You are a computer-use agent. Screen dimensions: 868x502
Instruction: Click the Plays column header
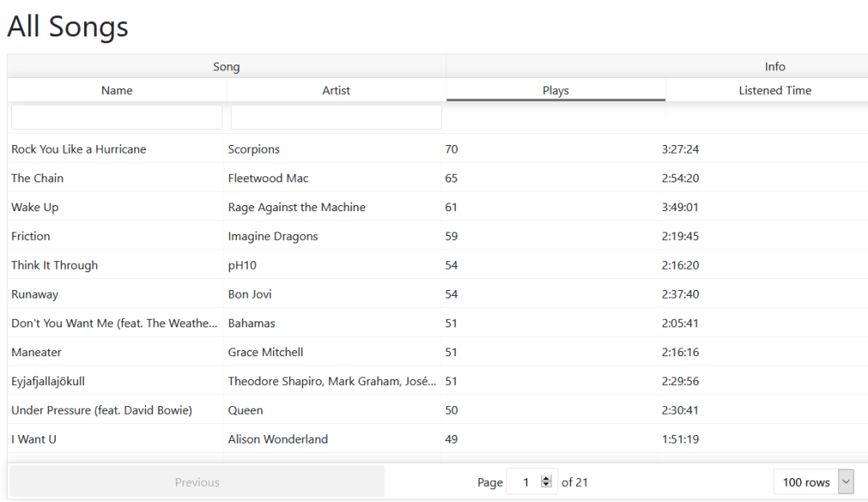coord(556,91)
